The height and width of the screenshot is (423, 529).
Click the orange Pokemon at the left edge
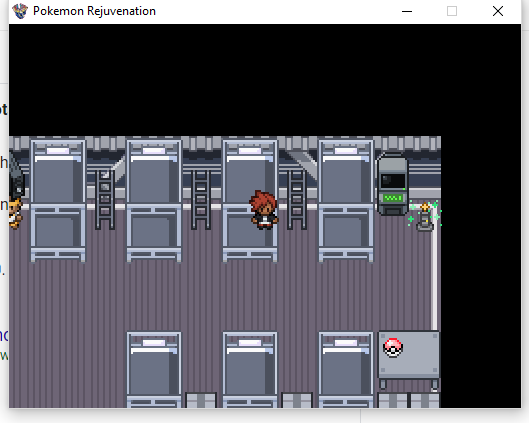pyautogui.click(x=15, y=214)
